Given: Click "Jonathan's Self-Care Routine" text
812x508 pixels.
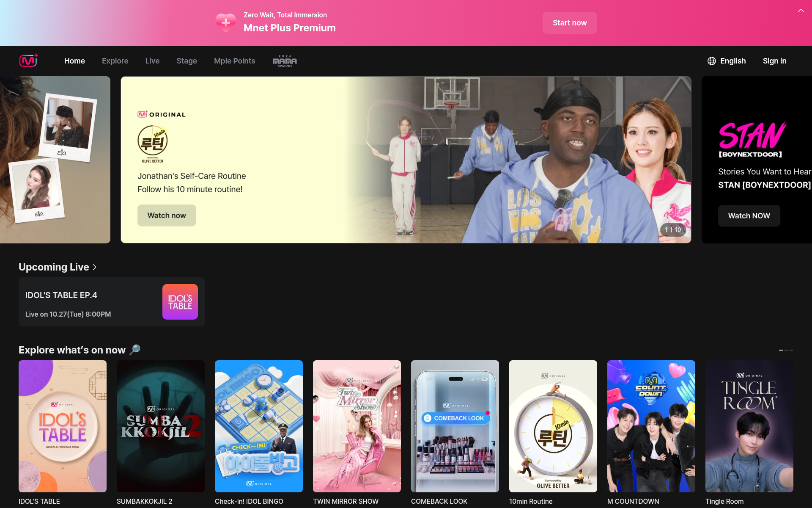Looking at the screenshot, I should [x=192, y=176].
